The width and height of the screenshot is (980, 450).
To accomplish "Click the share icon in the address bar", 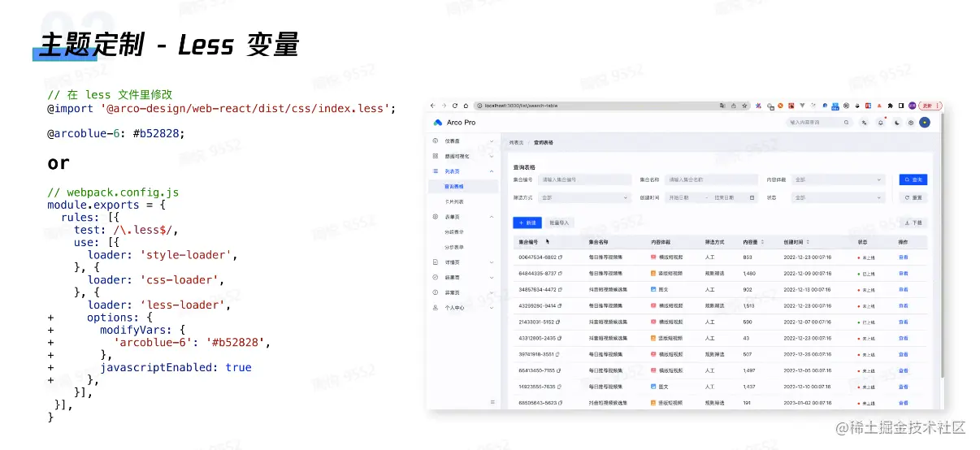I will (734, 106).
